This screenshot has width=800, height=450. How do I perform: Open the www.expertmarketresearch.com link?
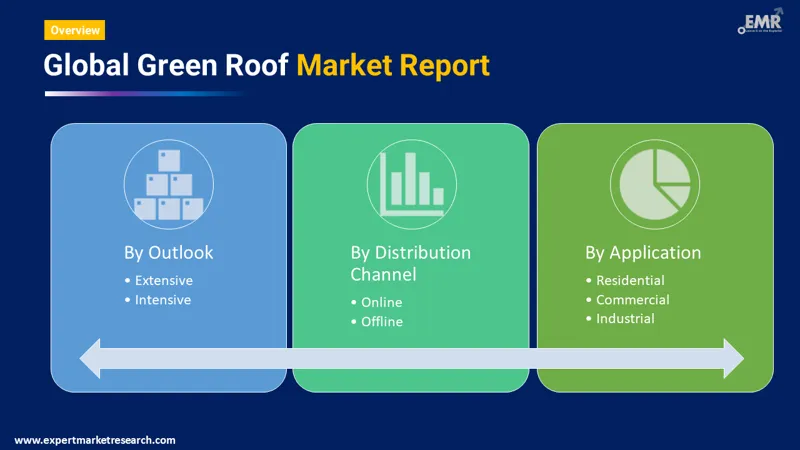pos(95,440)
